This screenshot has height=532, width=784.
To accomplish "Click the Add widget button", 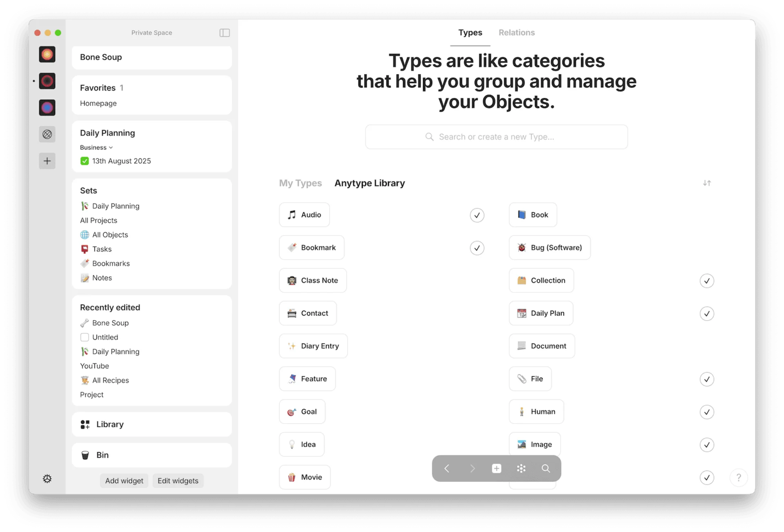I will (x=124, y=481).
